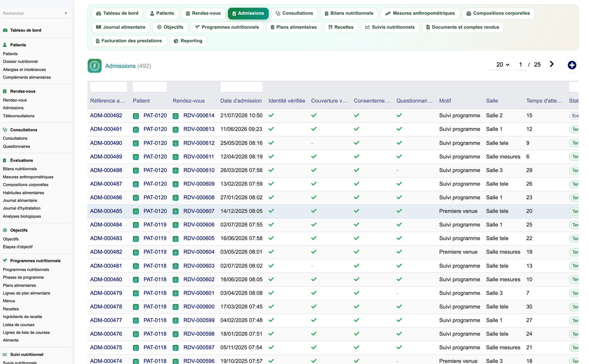The image size is (589, 364).
Task: Toggle Consentement check for ADM-000476
Action: pos(357,334)
